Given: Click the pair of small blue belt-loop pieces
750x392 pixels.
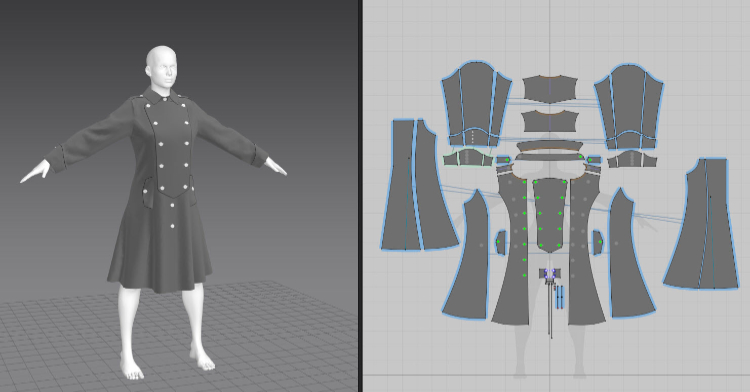Looking at the screenshot, I should tap(560, 297).
